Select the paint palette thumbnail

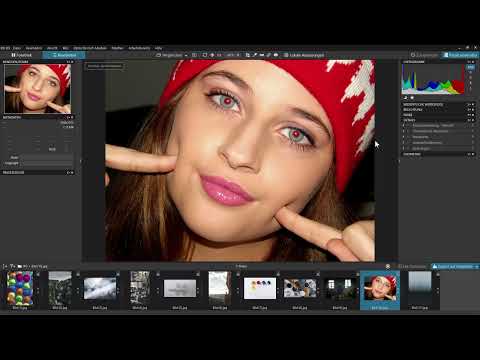260,288
